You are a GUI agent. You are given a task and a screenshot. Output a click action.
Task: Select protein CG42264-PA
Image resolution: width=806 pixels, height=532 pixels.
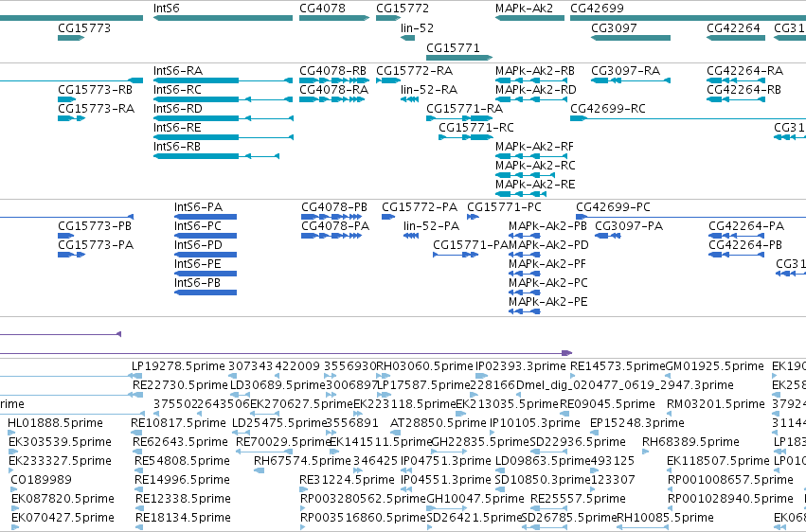pyautogui.click(x=736, y=236)
